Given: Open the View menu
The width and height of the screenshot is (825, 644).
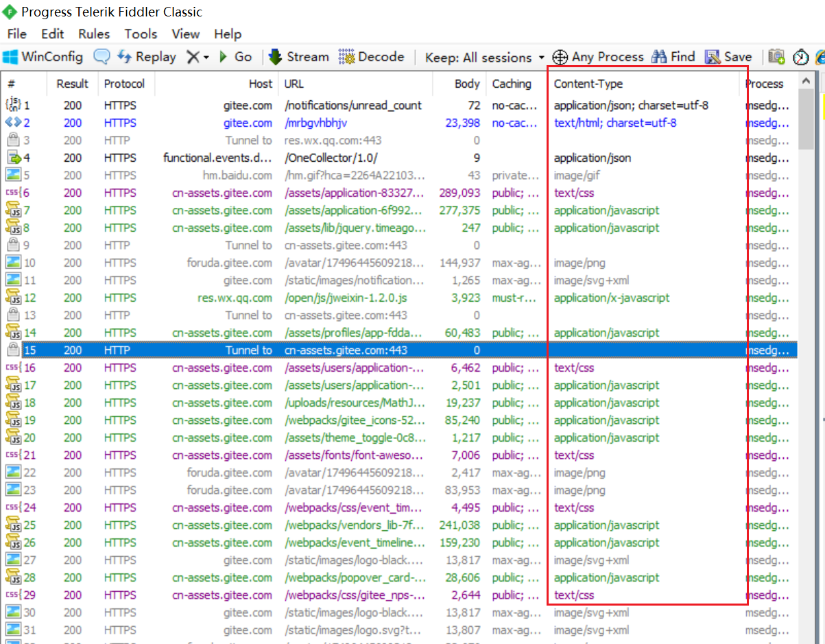Looking at the screenshot, I should coord(185,34).
